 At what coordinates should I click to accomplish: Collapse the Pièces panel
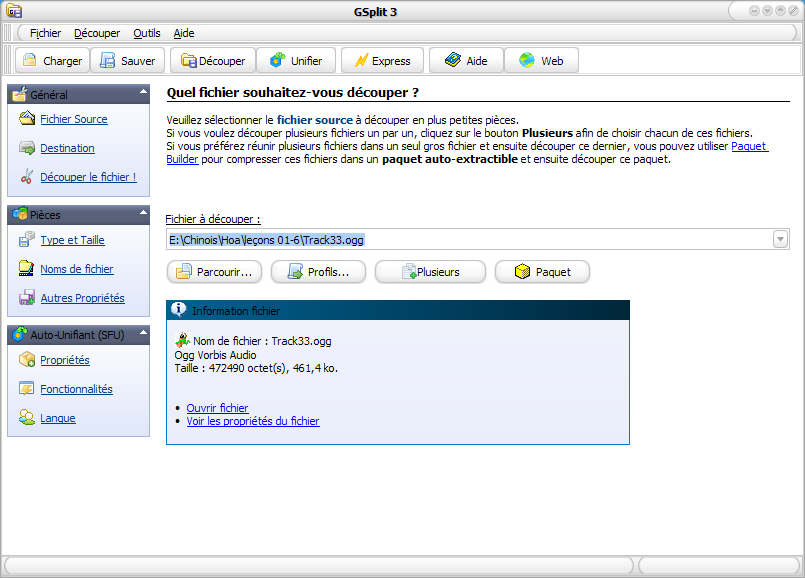click(144, 213)
